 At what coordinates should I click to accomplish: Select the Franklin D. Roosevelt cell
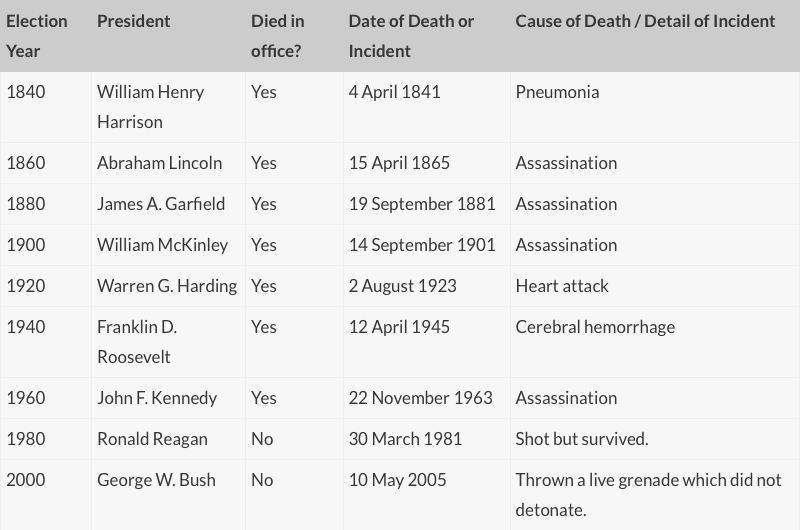(137, 341)
